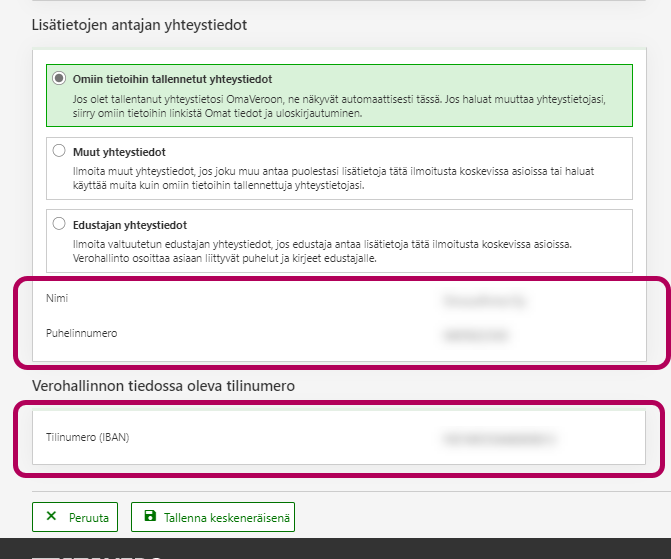Click the 'Puhelinnumero' field label
This screenshot has height=559, width=671.
click(x=81, y=333)
